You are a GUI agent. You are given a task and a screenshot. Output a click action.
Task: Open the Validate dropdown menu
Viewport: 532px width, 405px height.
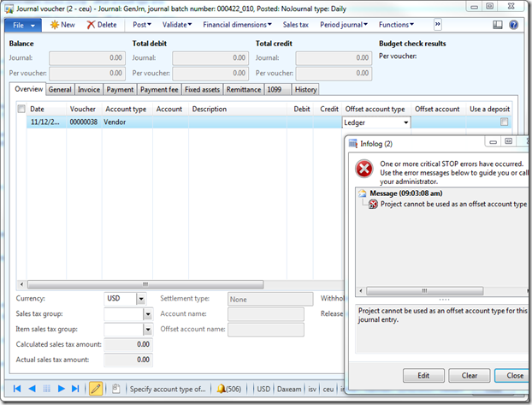pyautogui.click(x=177, y=25)
